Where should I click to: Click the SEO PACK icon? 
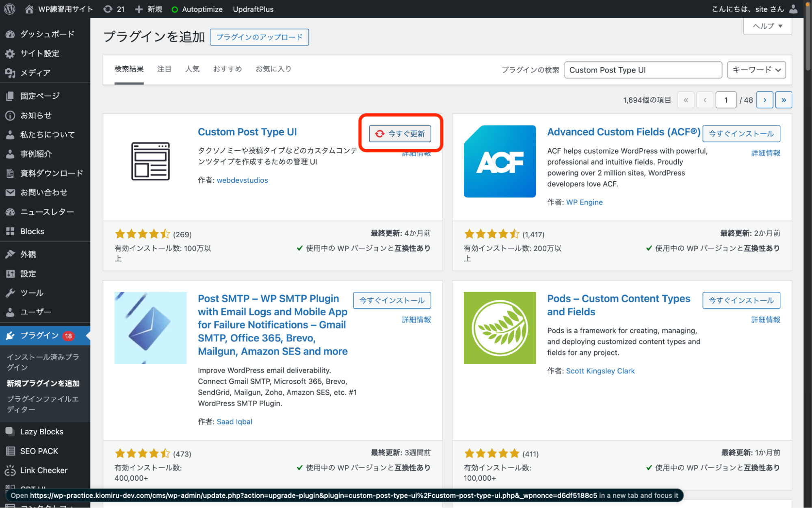(x=10, y=451)
